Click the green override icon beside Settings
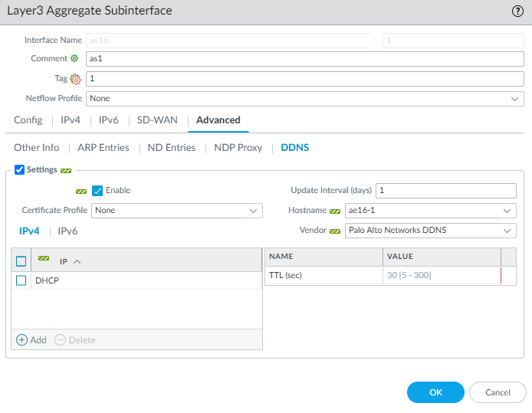The image size is (532, 413). click(x=66, y=169)
